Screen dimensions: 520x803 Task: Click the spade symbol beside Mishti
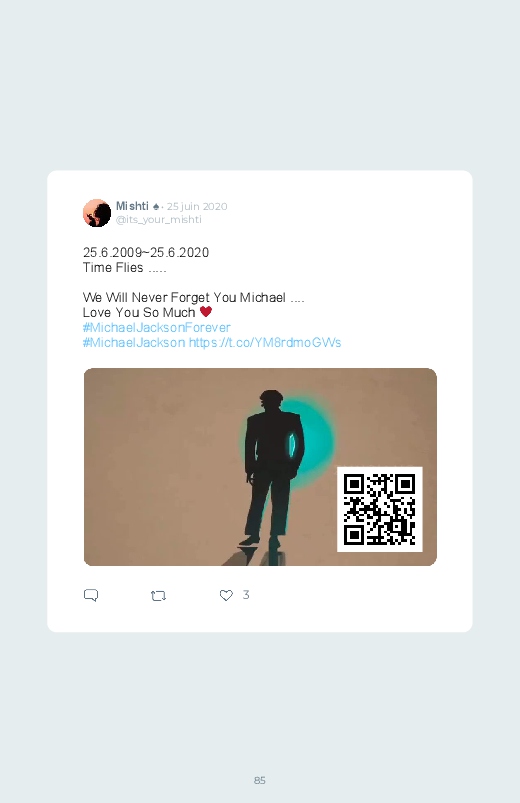click(x=156, y=206)
